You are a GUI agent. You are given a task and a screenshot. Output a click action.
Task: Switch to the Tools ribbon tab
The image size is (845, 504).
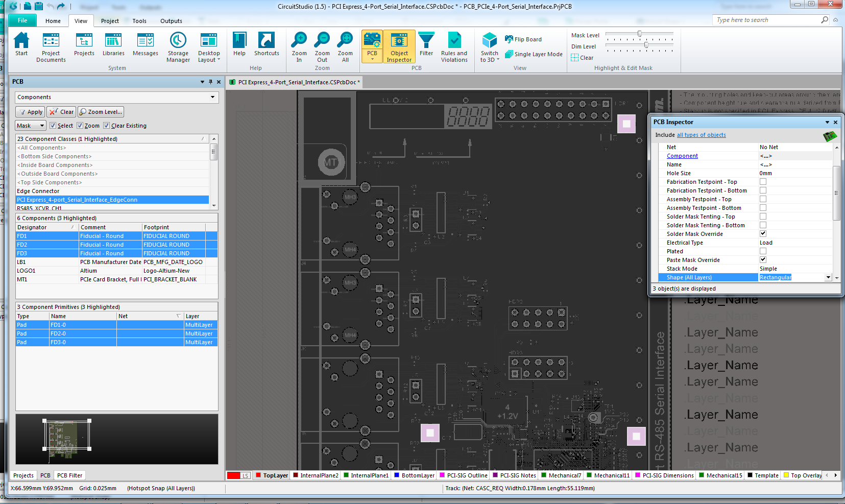pyautogui.click(x=139, y=21)
